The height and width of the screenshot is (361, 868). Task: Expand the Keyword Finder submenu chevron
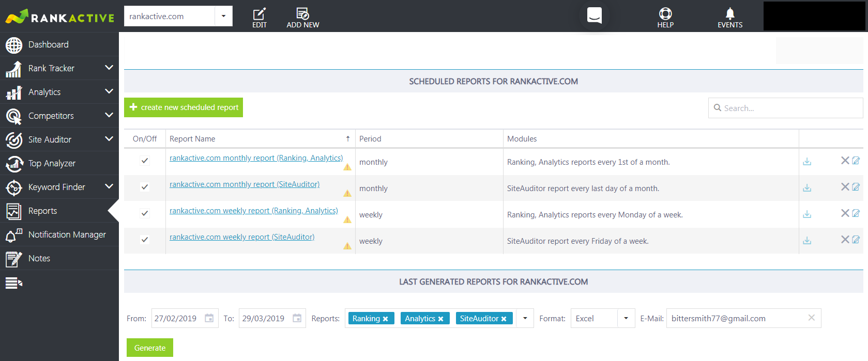109,186
